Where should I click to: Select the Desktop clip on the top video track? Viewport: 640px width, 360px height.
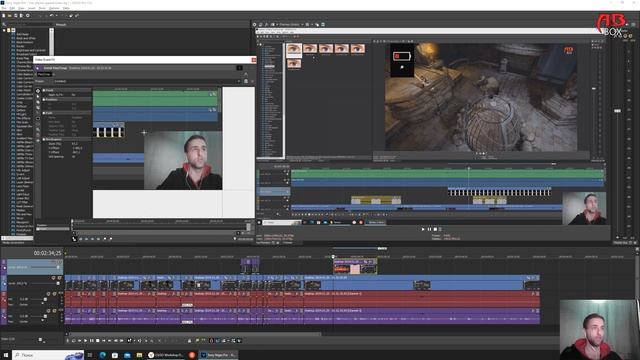tap(355, 266)
